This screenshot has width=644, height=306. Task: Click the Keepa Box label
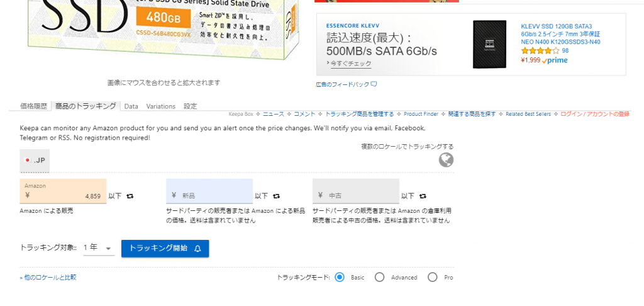(x=241, y=114)
